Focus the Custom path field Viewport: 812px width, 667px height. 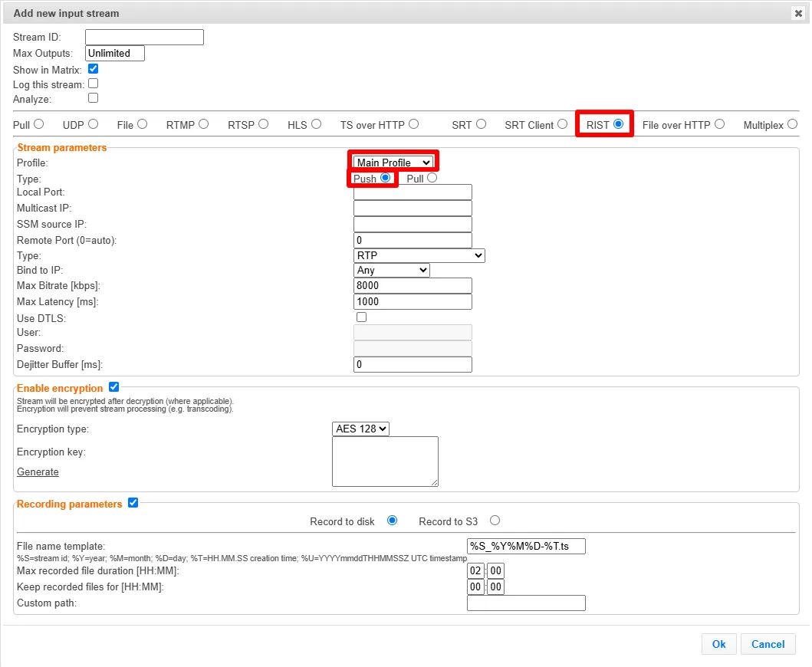(526, 603)
